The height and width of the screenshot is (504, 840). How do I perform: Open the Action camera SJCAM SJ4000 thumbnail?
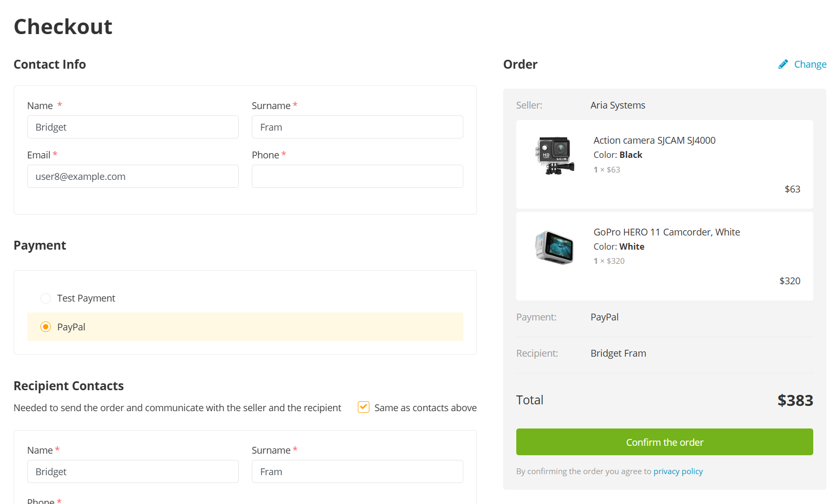(554, 155)
